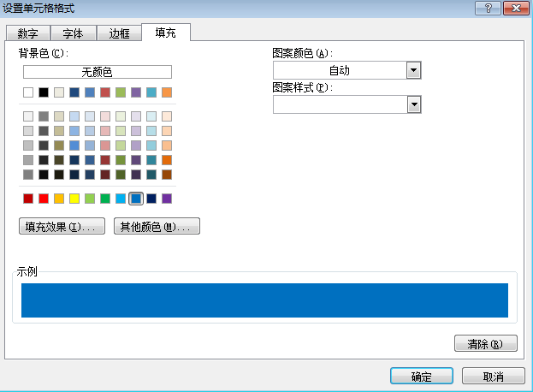This screenshot has height=392, width=533.
Task: Choose the green swatch in standard colors row
Action: point(105,199)
